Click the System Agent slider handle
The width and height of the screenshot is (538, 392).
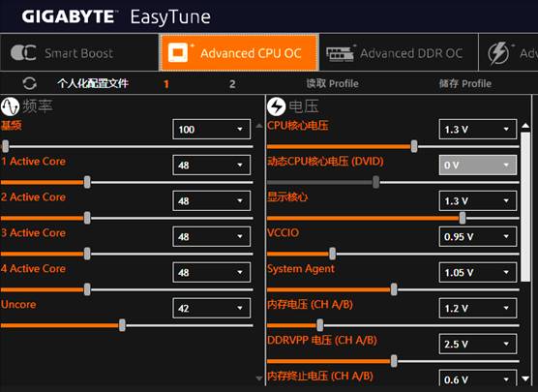[x=394, y=289]
